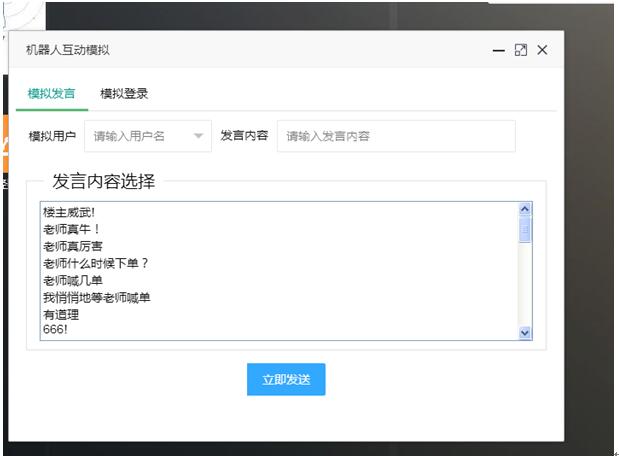Minimize the 机器人互动模拟 dialog

click(x=499, y=50)
